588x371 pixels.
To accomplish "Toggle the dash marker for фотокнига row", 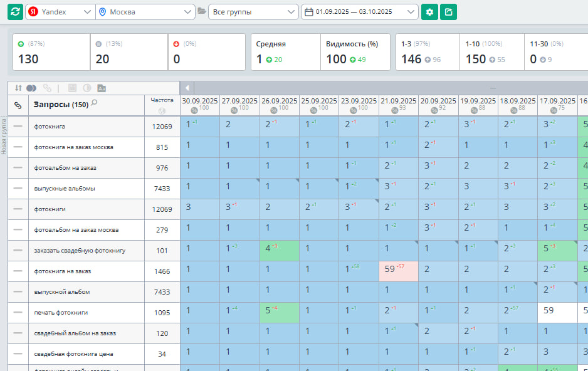I will point(18,127).
